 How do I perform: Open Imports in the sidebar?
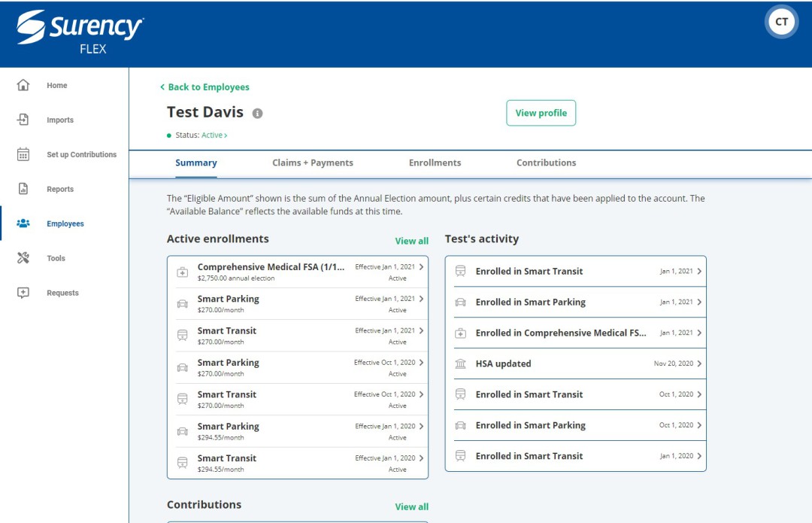point(60,120)
